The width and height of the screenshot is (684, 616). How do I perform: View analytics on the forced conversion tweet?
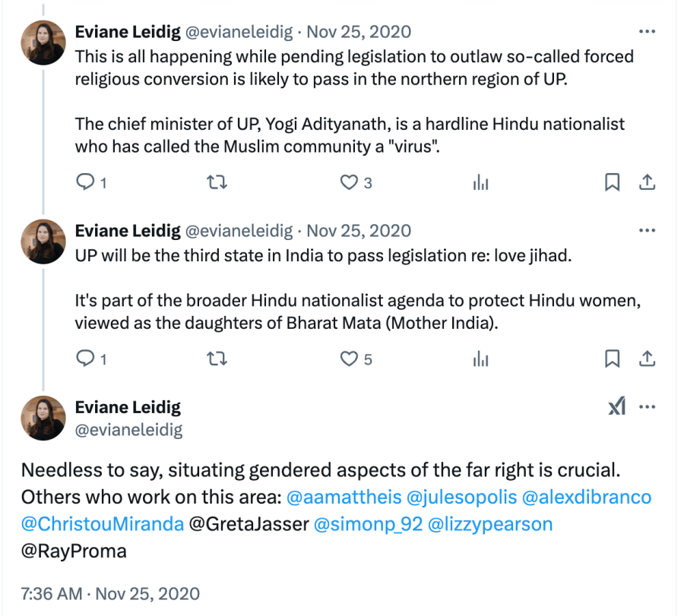click(480, 182)
